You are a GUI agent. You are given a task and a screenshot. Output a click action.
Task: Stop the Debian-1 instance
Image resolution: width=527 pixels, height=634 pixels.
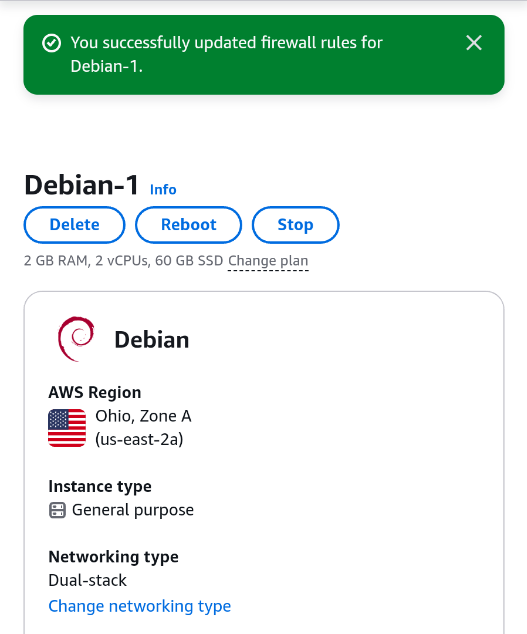(x=295, y=225)
